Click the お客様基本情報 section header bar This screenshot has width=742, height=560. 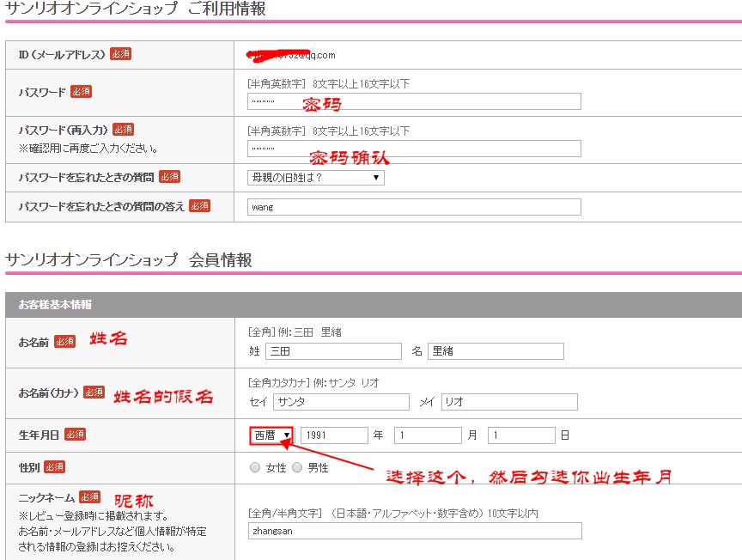(373, 305)
